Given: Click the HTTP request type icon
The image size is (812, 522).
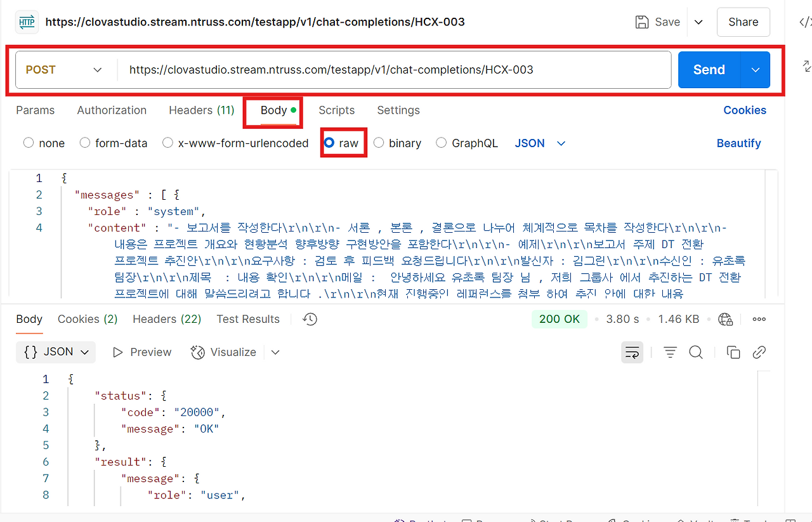Looking at the screenshot, I should pyautogui.click(x=27, y=22).
